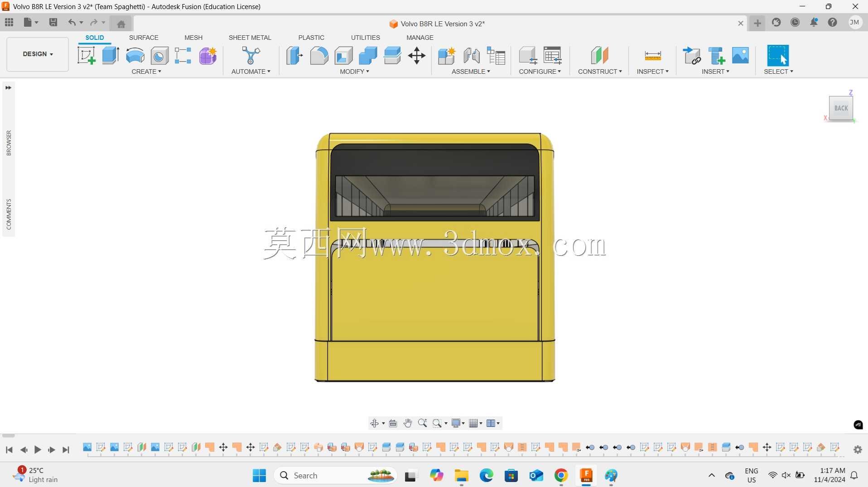868x487 pixels.
Task: Switch to the PLASTIC tab
Action: tap(311, 38)
